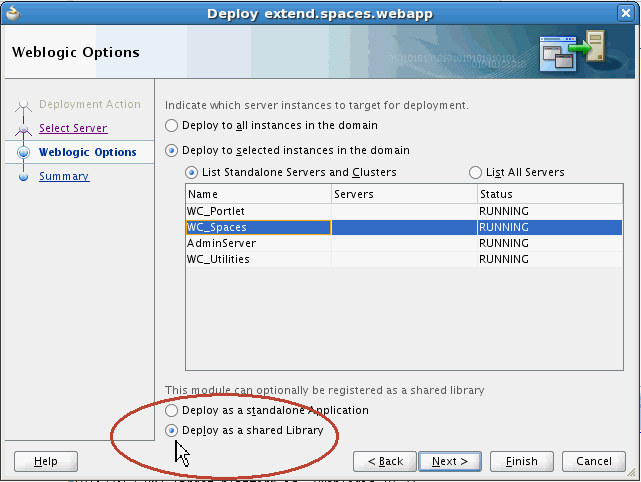
Task: Open the Summary step link
Action: (x=64, y=177)
